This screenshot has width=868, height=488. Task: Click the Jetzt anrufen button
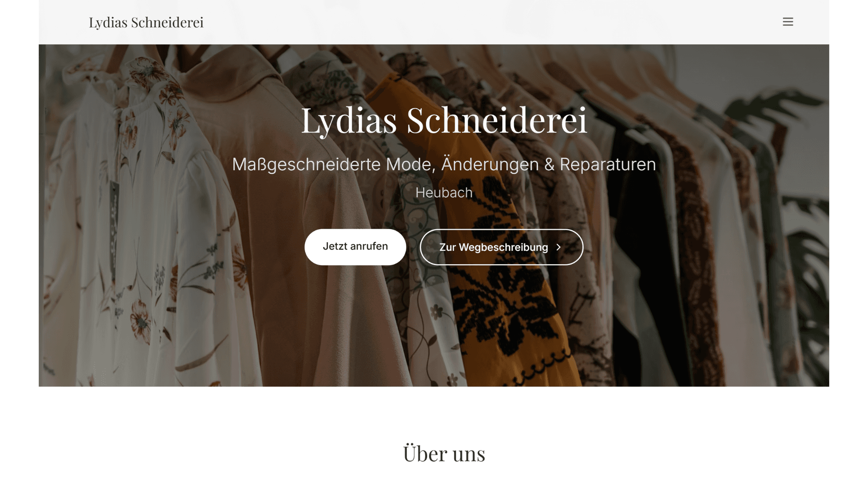(x=355, y=247)
